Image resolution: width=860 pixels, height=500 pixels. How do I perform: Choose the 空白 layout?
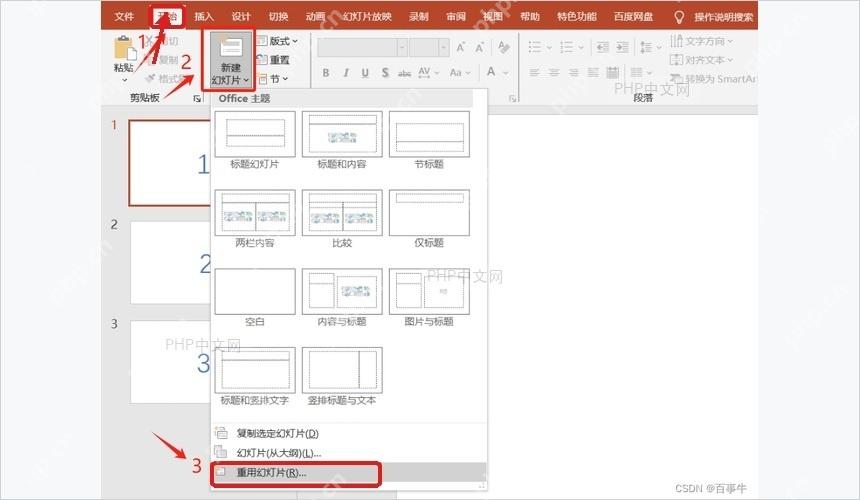254,298
